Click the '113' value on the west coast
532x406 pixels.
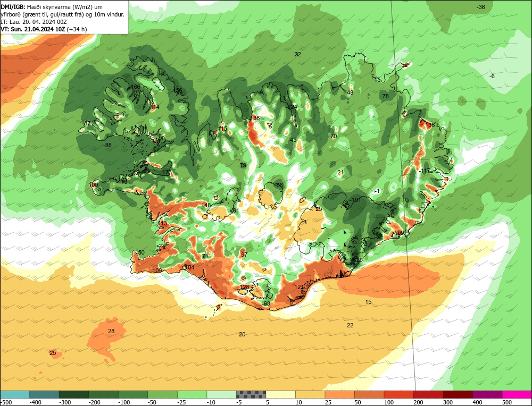point(162,223)
